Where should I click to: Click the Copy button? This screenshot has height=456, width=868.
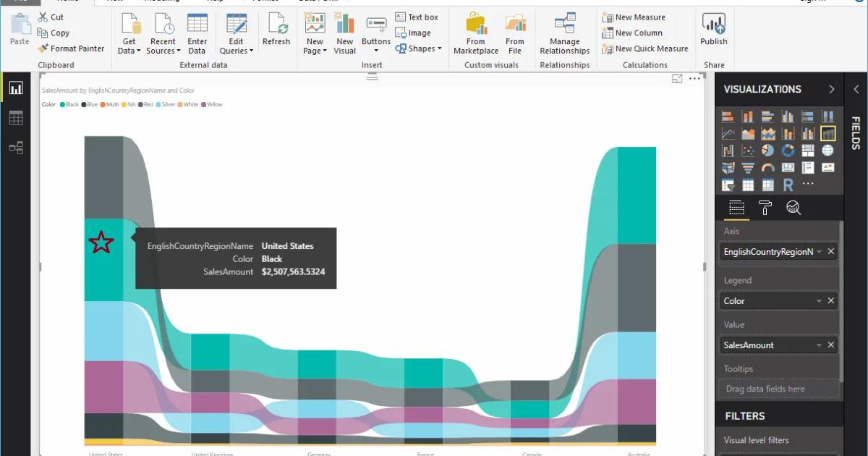point(54,33)
